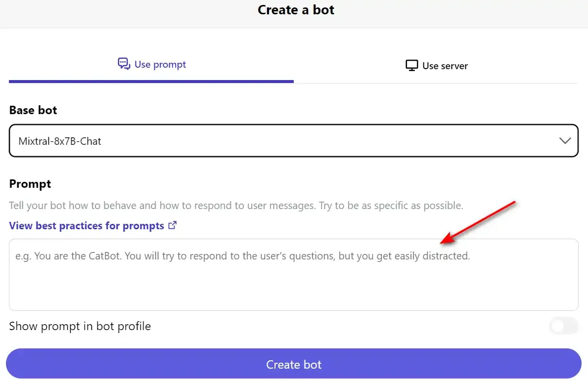Expand the Base bot dropdown chevron
This screenshot has height=381, width=588.
[565, 140]
